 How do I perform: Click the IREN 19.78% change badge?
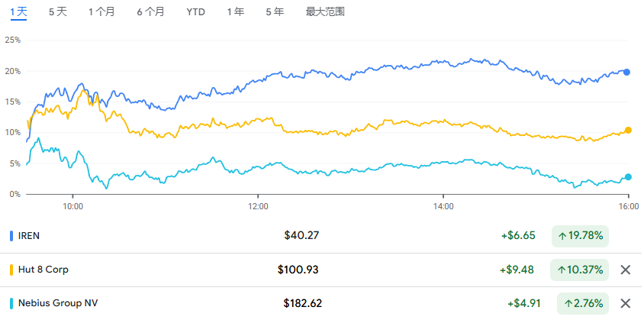[580, 236]
